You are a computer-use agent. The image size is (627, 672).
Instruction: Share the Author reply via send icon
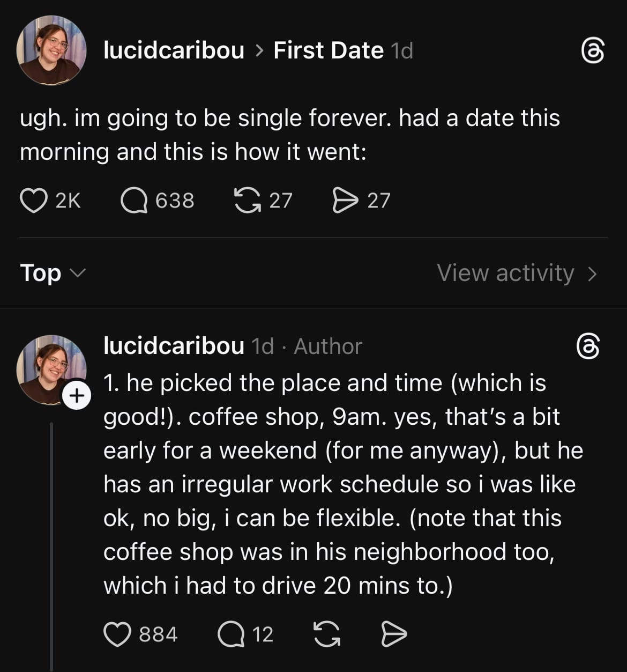(394, 634)
